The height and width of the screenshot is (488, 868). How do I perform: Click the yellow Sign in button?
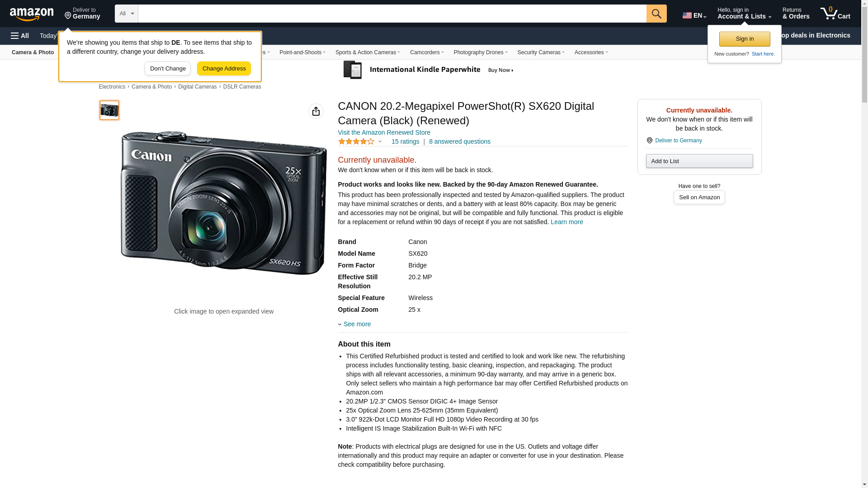tap(744, 39)
